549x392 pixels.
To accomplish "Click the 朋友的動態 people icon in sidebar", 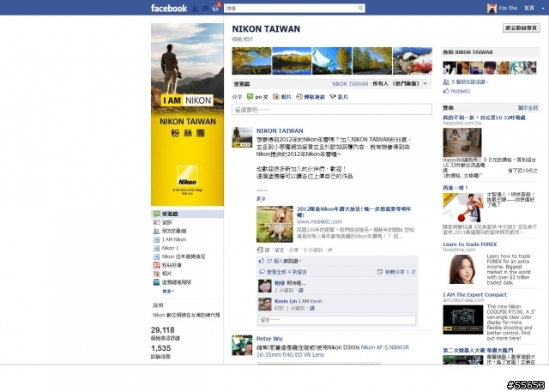I will click(x=156, y=231).
